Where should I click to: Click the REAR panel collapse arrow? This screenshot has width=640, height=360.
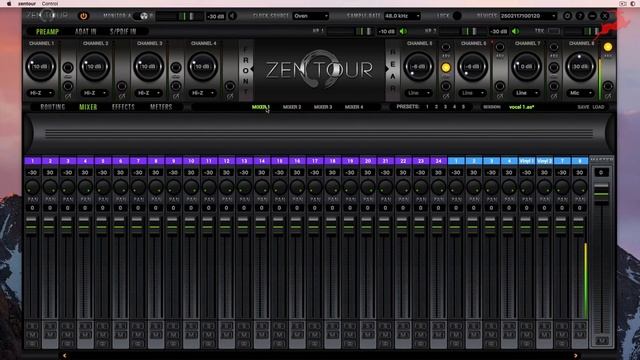tap(386, 69)
